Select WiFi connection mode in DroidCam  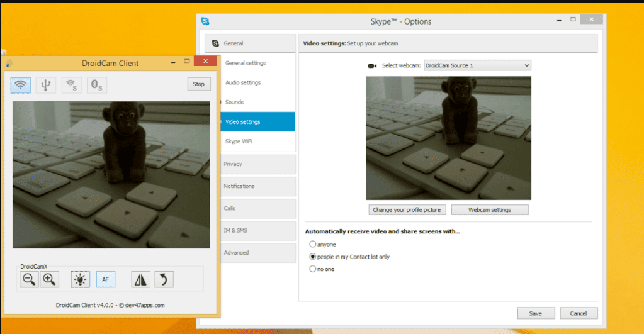coord(21,85)
